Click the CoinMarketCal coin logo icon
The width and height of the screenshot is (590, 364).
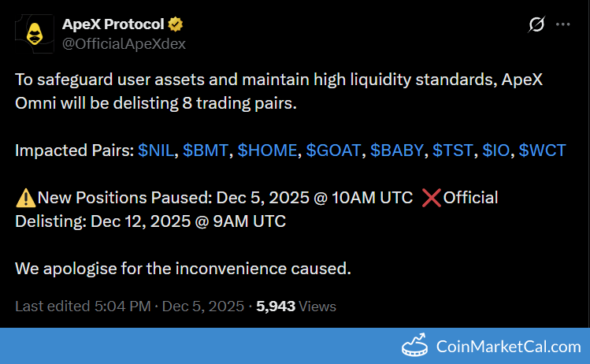[x=414, y=344]
